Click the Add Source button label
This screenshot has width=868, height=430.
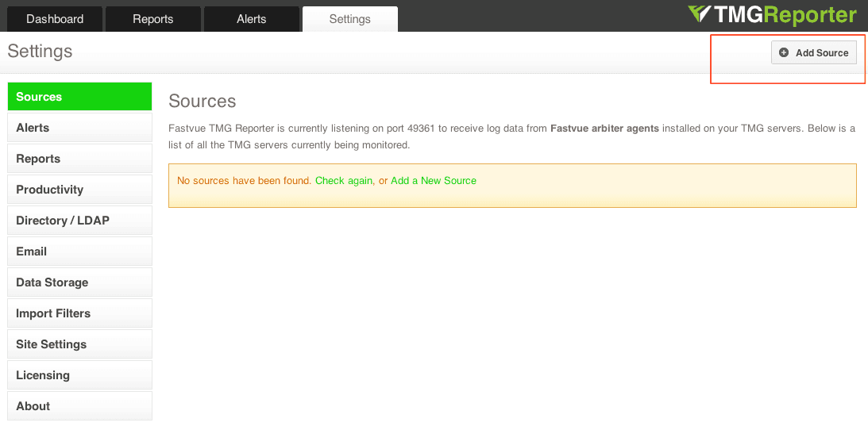pos(821,53)
